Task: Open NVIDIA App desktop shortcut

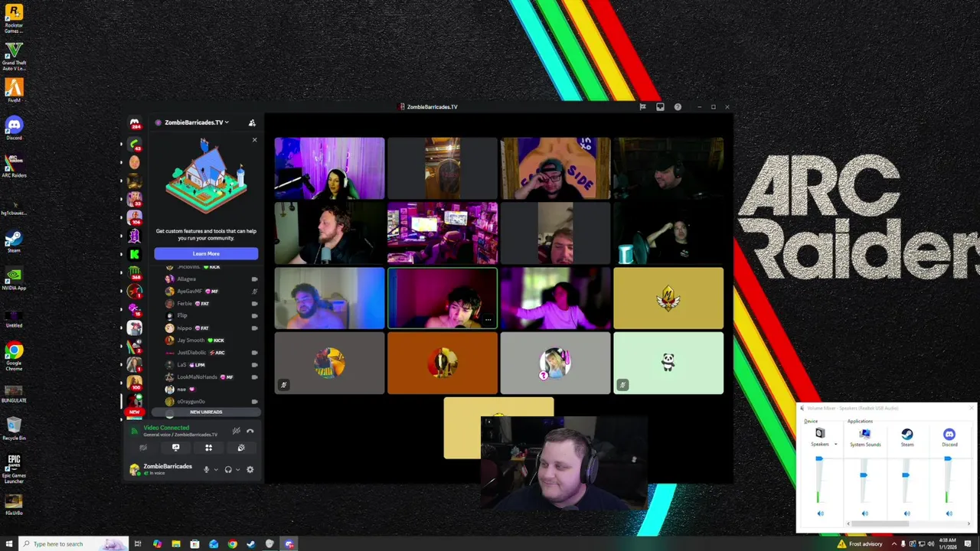Action: coord(14,278)
